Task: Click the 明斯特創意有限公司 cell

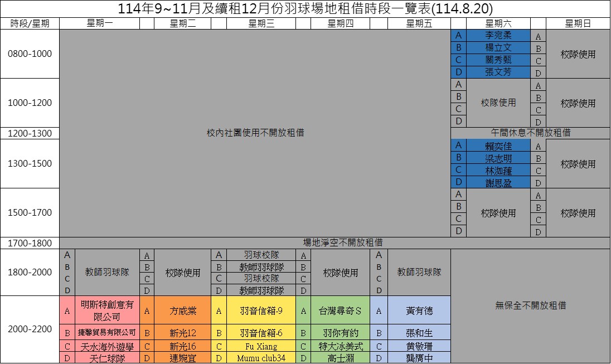Action: pyautogui.click(x=107, y=311)
